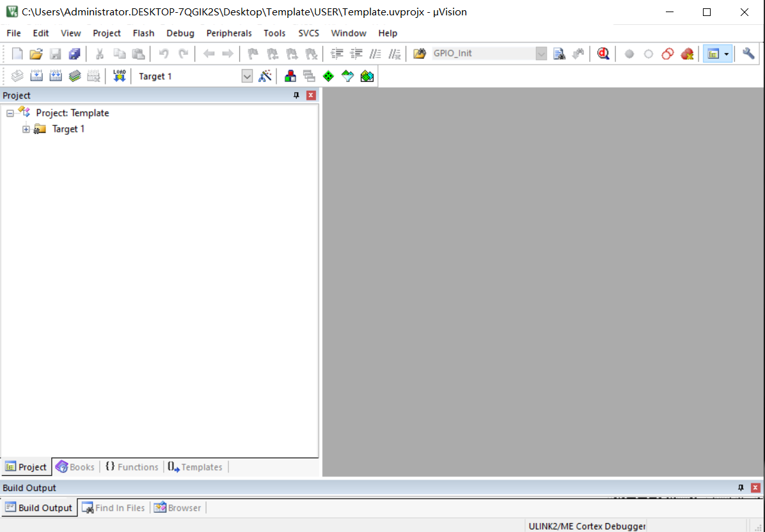Toggle the Project window view button

[713, 54]
